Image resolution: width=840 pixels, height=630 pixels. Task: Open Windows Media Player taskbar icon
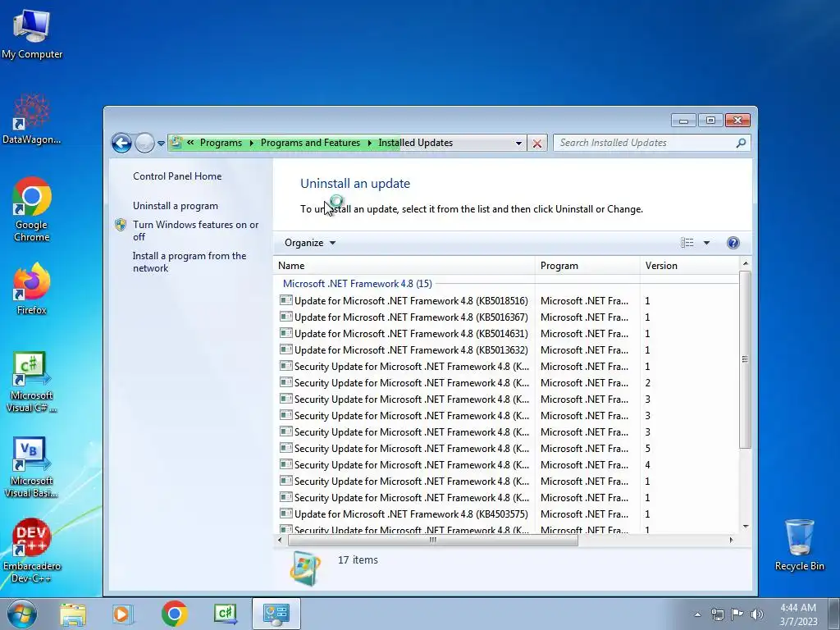point(123,614)
